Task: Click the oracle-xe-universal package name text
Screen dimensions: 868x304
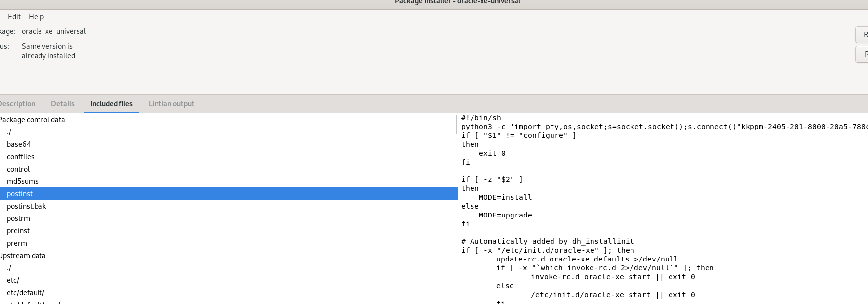Action: point(54,31)
